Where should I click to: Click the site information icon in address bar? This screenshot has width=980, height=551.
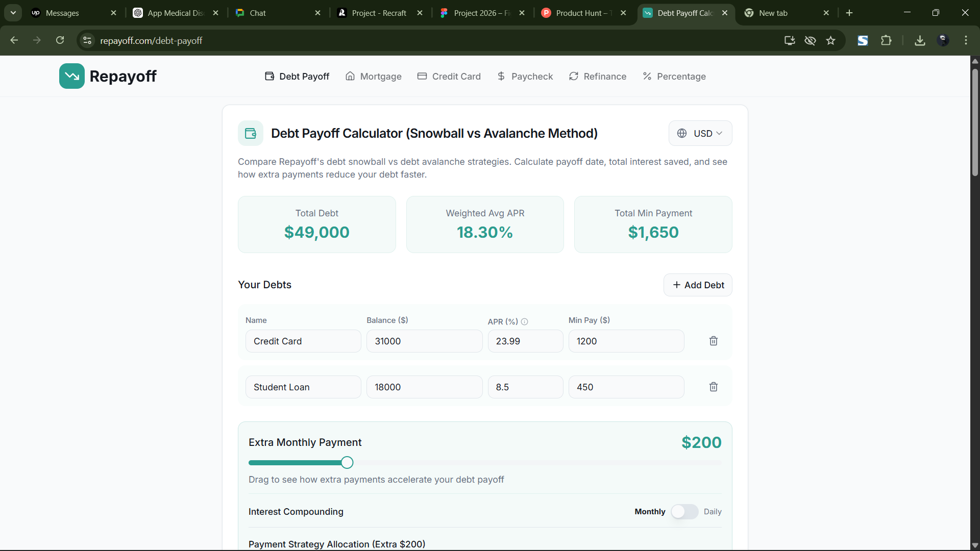(87, 40)
